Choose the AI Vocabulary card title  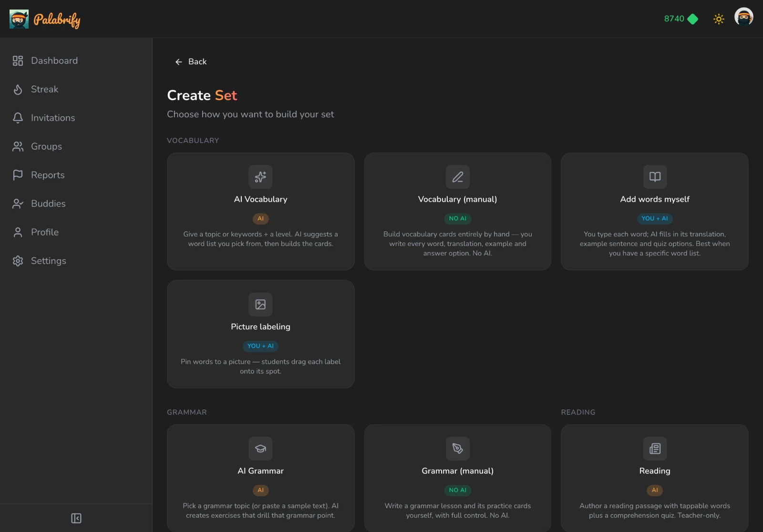coord(260,199)
